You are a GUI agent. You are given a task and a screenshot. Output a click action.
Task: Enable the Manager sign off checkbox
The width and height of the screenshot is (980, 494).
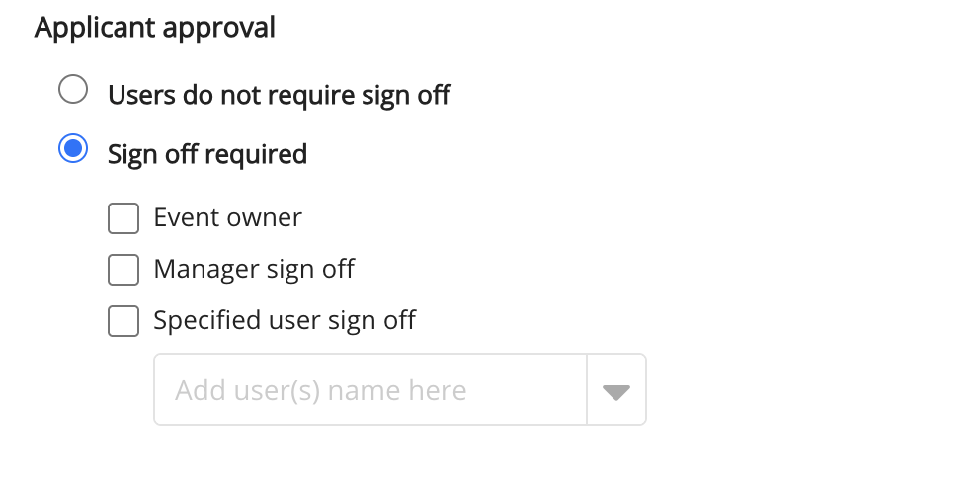(123, 270)
